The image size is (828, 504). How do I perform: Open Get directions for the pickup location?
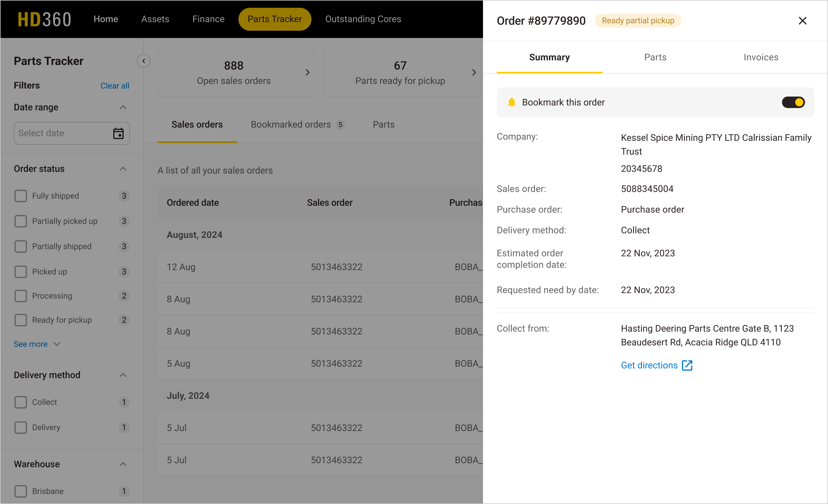[649, 365]
